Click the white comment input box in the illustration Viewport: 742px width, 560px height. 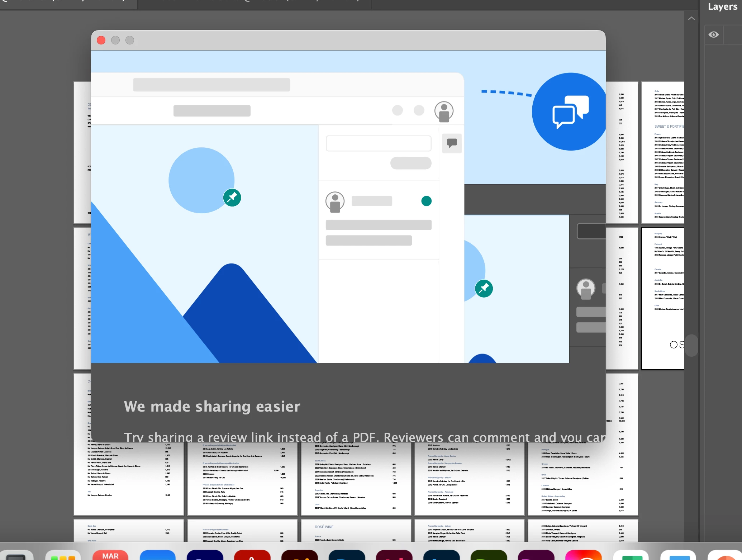378,143
